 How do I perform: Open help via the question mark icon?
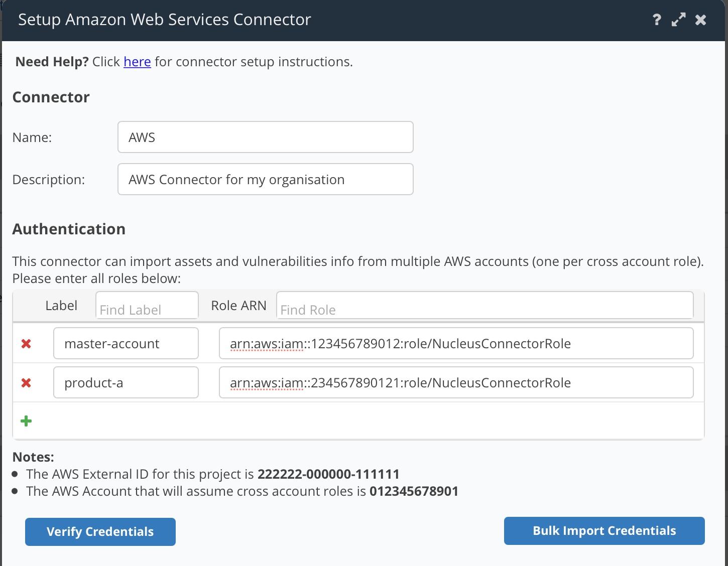click(657, 20)
